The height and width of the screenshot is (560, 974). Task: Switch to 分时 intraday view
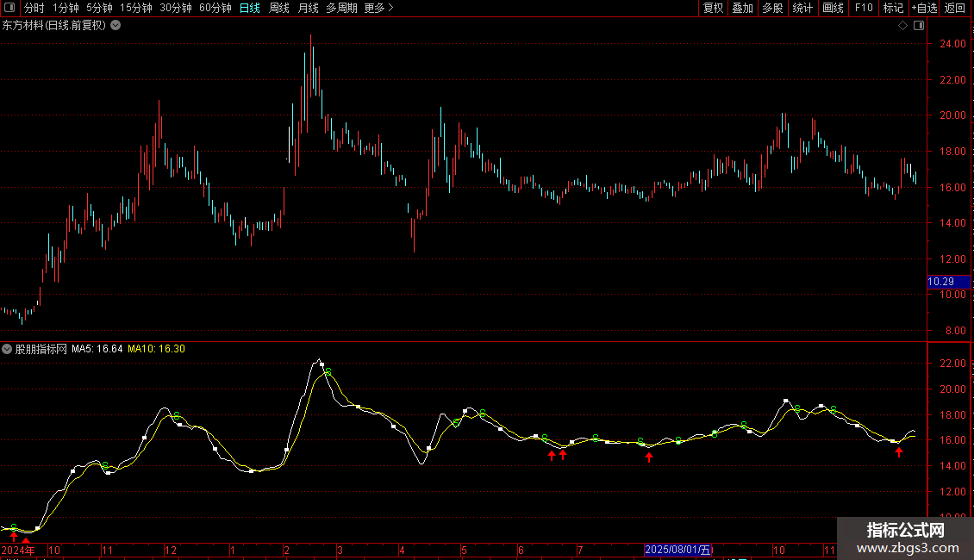[x=34, y=8]
